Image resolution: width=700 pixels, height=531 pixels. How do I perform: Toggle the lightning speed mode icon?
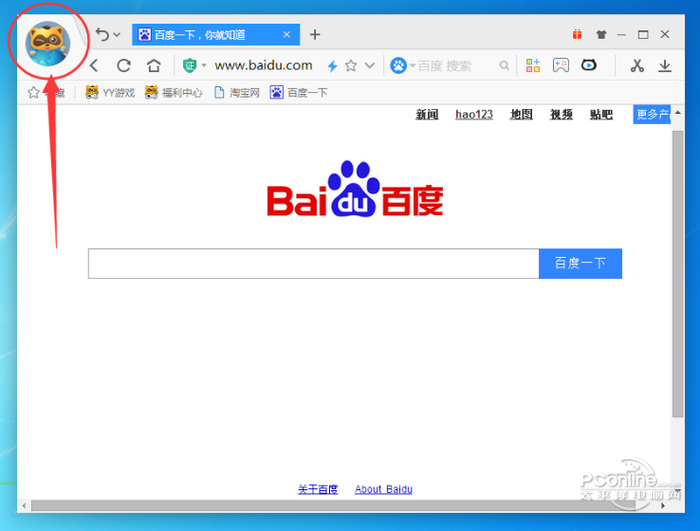click(332, 66)
